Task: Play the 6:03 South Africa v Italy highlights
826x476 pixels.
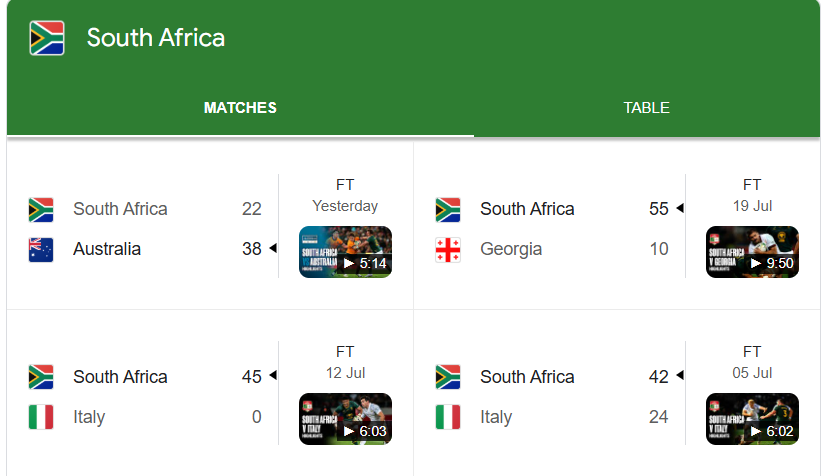Action: point(345,419)
